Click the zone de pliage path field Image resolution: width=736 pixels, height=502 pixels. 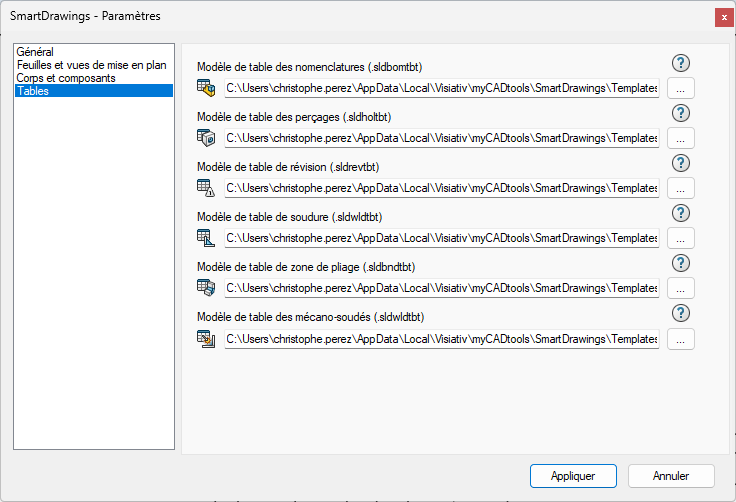point(441,288)
